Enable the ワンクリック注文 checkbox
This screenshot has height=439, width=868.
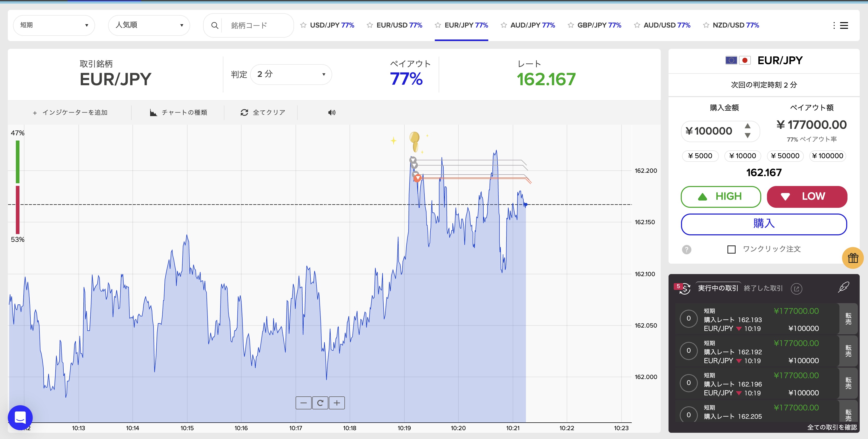[x=731, y=250]
